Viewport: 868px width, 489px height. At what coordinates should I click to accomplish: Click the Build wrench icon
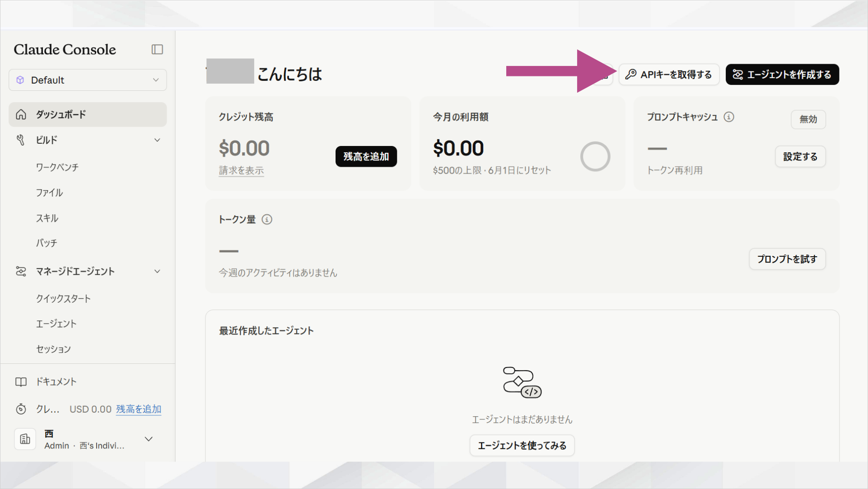21,140
